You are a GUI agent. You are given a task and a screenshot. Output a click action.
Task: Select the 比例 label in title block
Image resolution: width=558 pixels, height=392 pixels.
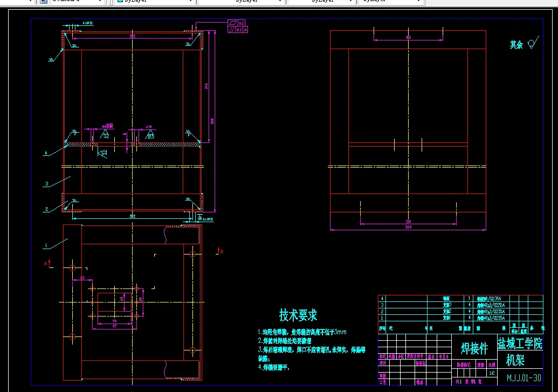(492, 365)
